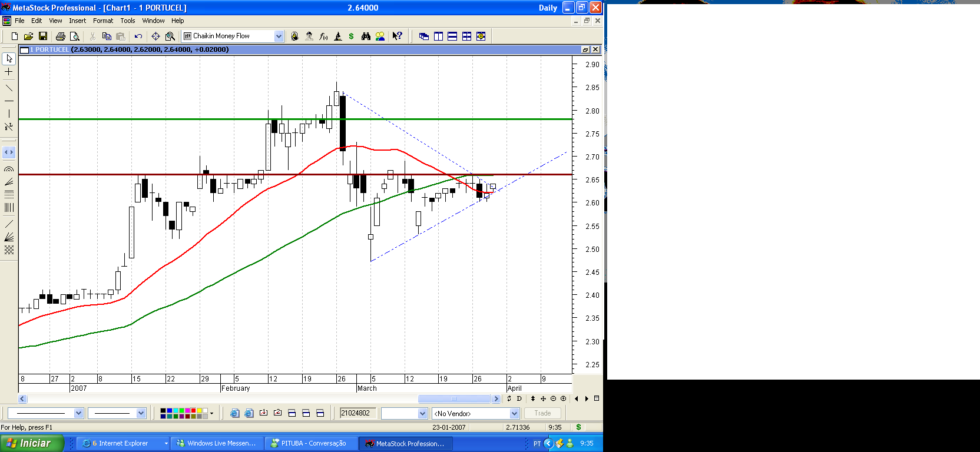Image resolution: width=980 pixels, height=452 pixels.
Task: Click the Undo arrow icon
Action: [x=138, y=36]
